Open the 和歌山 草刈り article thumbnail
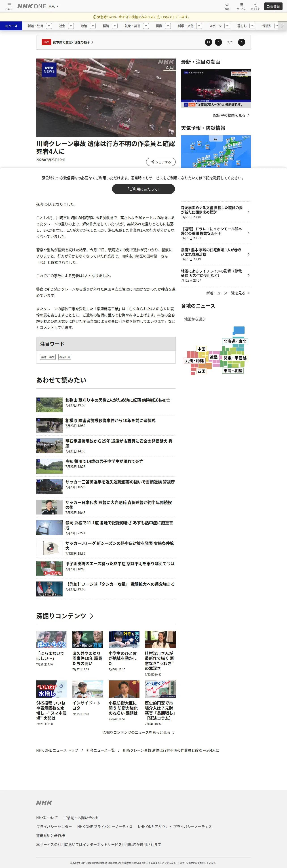This screenshot has height=868, width=287. coord(49,405)
